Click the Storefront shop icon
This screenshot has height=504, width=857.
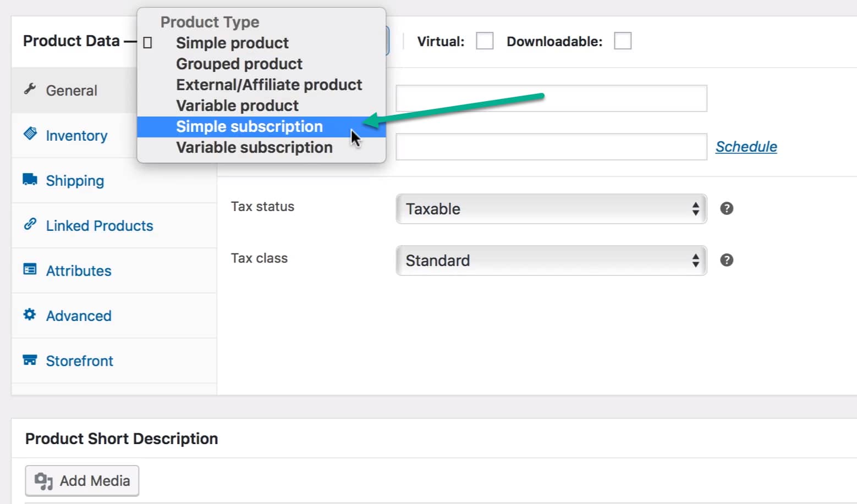(30, 360)
